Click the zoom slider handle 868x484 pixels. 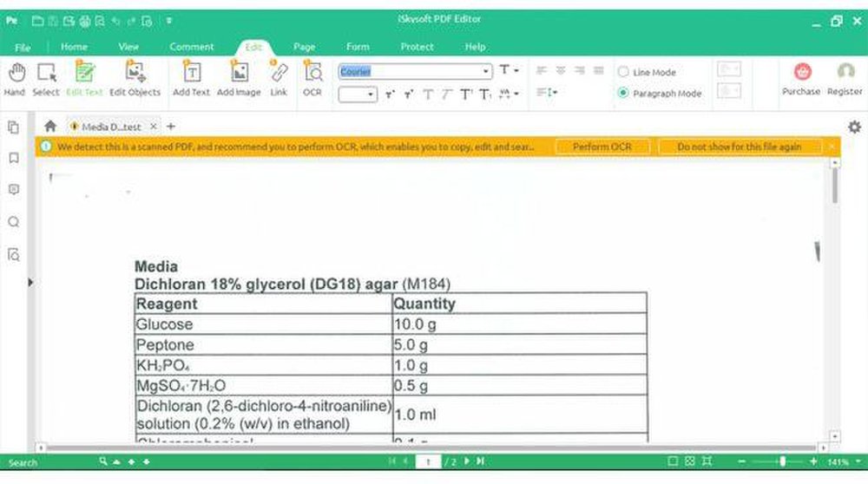coord(782,461)
